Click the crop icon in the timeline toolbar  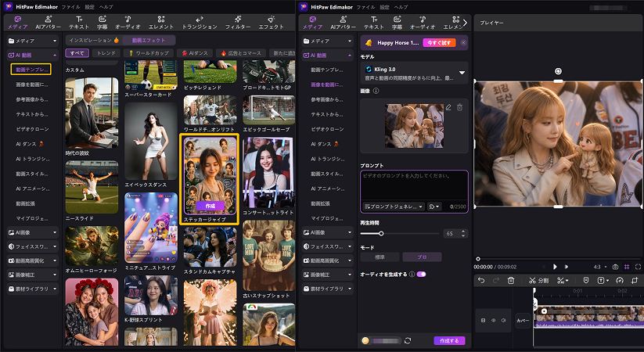pyautogui.click(x=635, y=281)
